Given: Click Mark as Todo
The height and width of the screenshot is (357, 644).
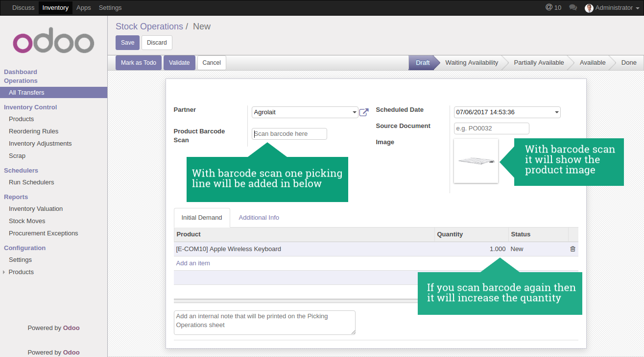Looking at the screenshot, I should click(x=139, y=63).
